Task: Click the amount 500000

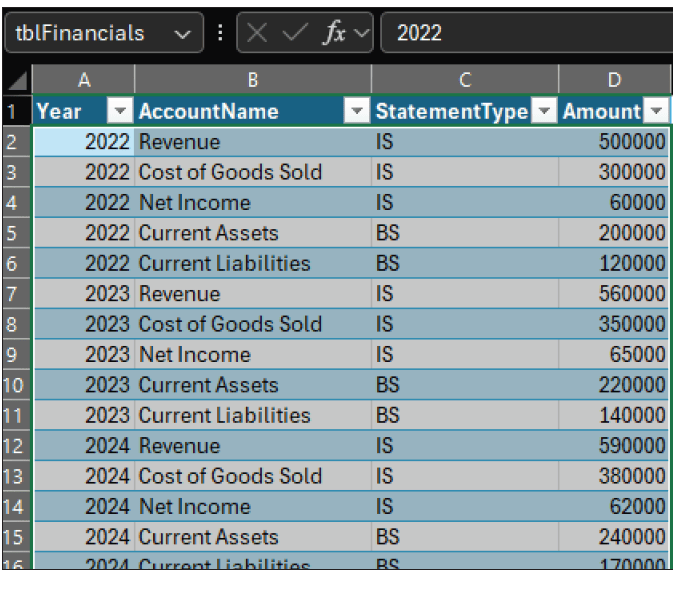Action: point(614,142)
